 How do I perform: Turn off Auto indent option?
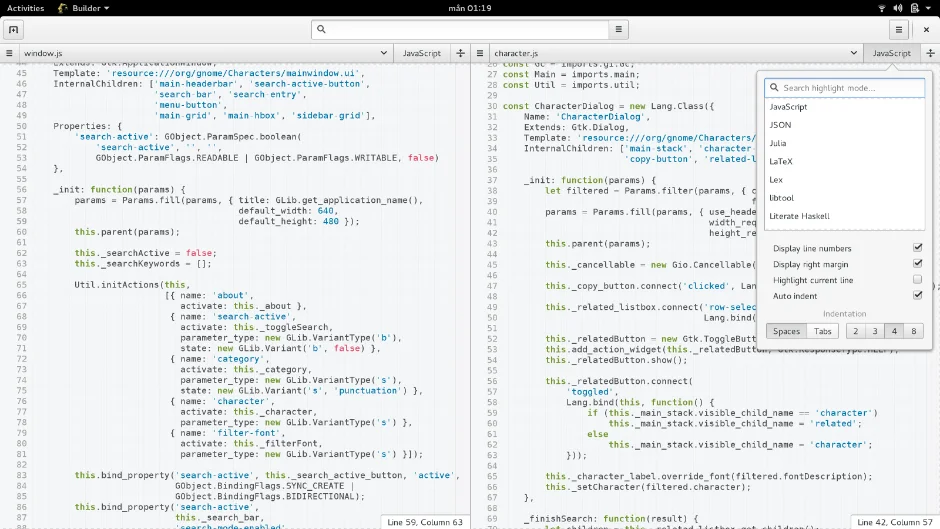[x=917, y=296]
